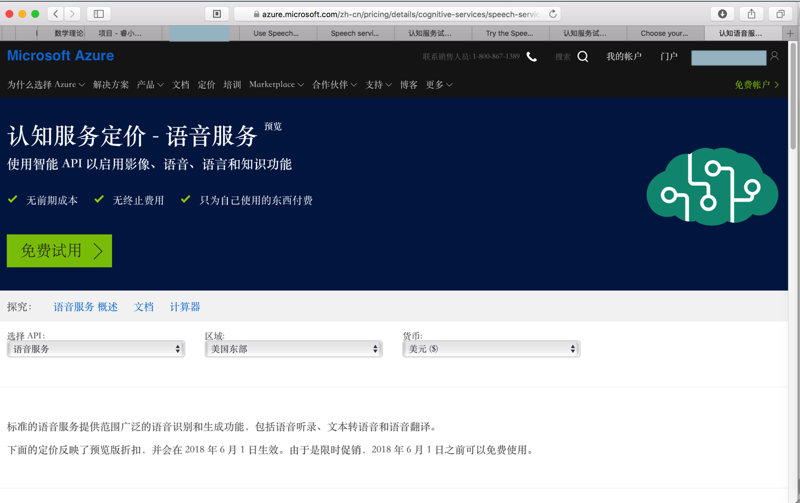Click the phone icon beside sales number
The height and width of the screenshot is (503, 800).
click(x=532, y=57)
